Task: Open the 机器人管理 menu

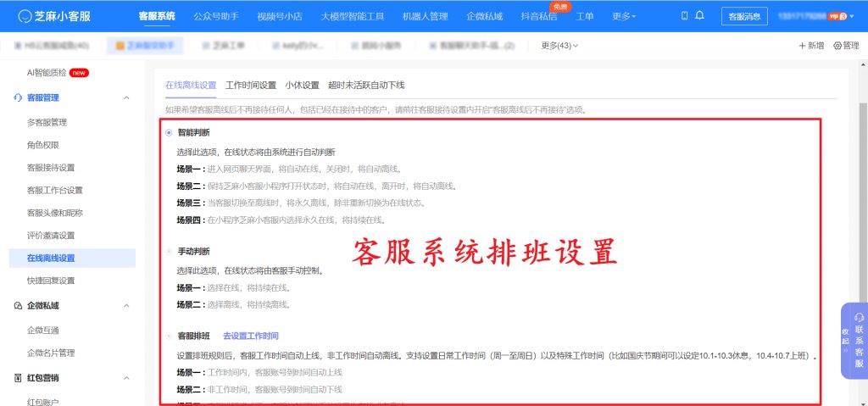Action: point(426,16)
